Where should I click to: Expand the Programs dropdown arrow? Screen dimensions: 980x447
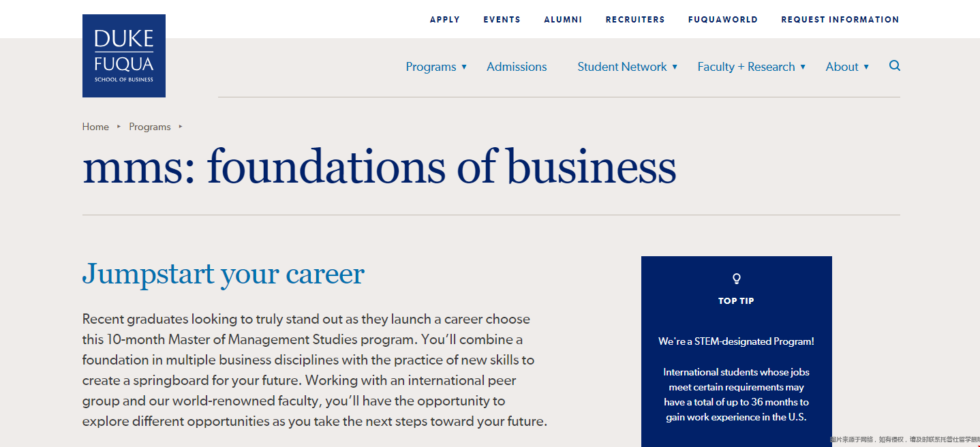click(464, 67)
